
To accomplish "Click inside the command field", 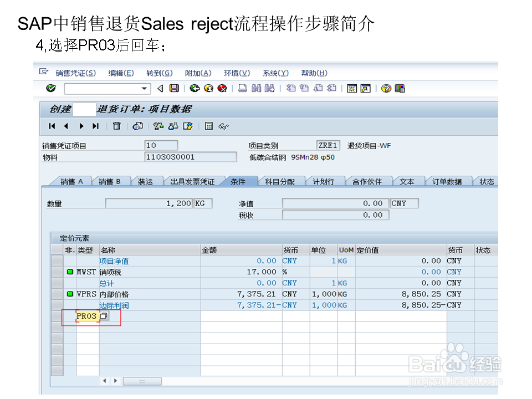I will point(103,89).
